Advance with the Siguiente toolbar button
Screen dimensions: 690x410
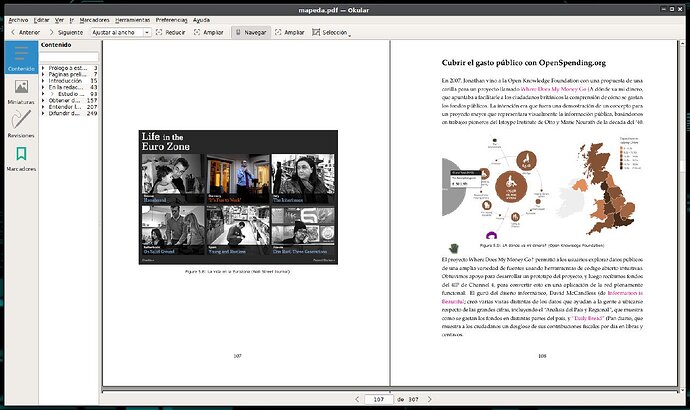64,32
